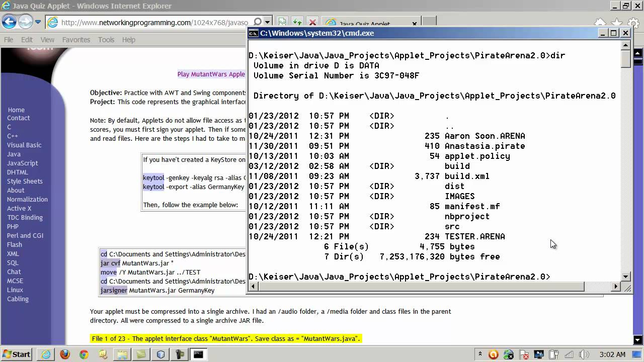
Task: Close the Java Quiz Applet tab
Action: coord(415,24)
